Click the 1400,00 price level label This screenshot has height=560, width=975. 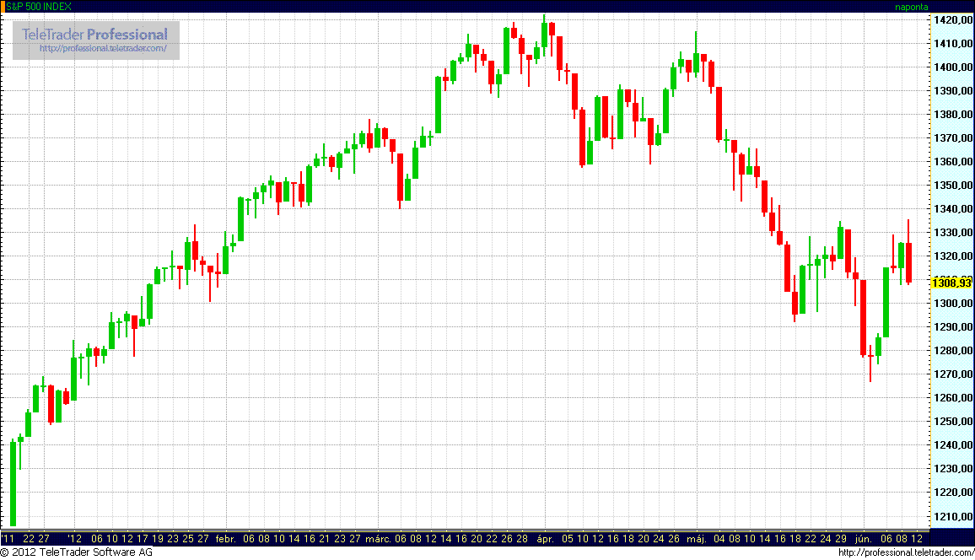click(952, 67)
